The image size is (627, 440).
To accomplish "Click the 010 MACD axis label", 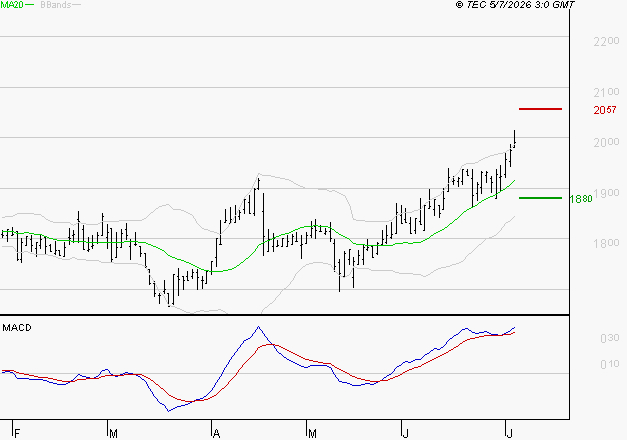I will [x=609, y=364].
